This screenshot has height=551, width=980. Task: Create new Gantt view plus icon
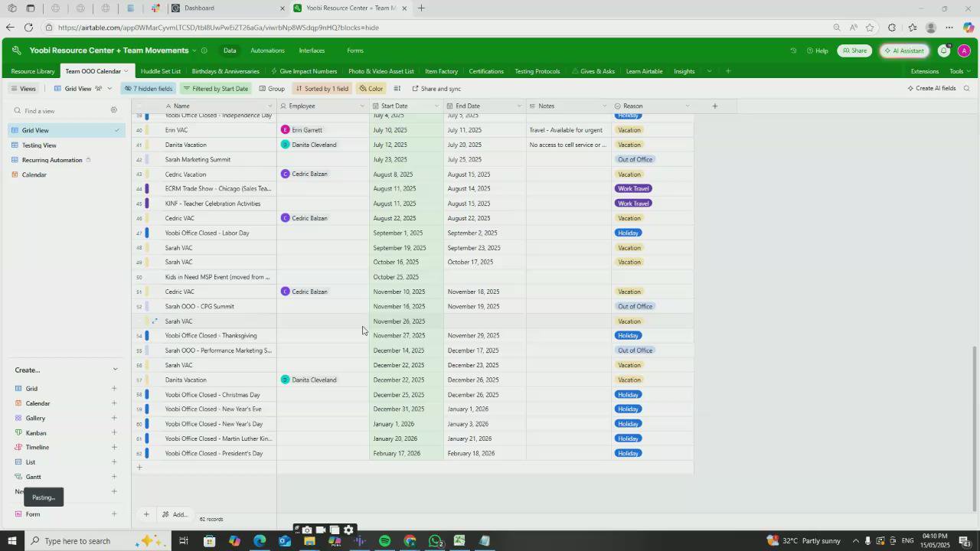[114, 477]
